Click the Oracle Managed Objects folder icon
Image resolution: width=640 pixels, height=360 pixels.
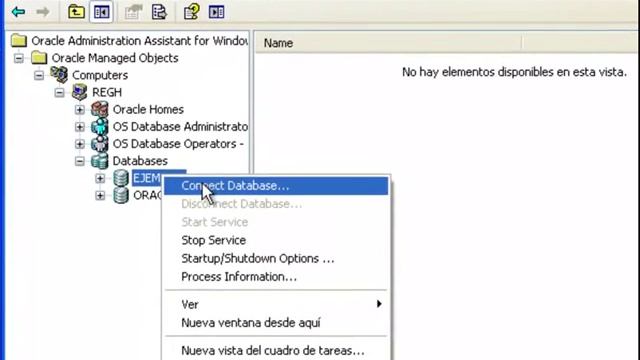[x=39, y=58]
